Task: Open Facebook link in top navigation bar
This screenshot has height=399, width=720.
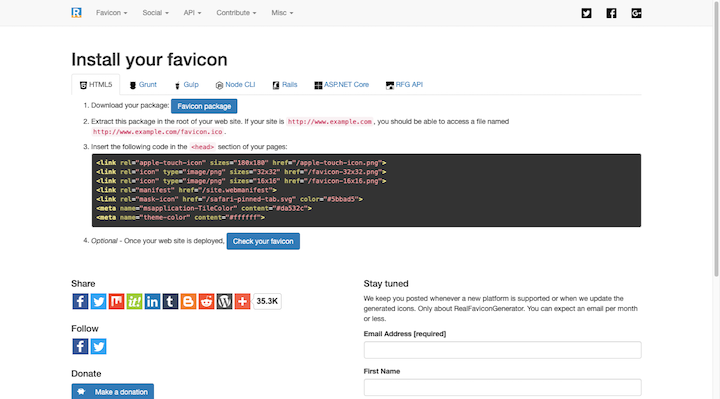Action: click(611, 13)
